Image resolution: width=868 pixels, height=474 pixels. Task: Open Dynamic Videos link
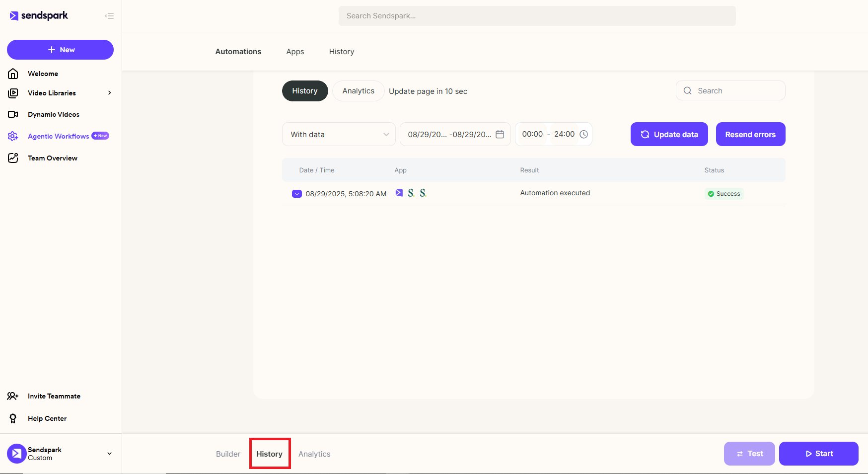pyautogui.click(x=54, y=114)
